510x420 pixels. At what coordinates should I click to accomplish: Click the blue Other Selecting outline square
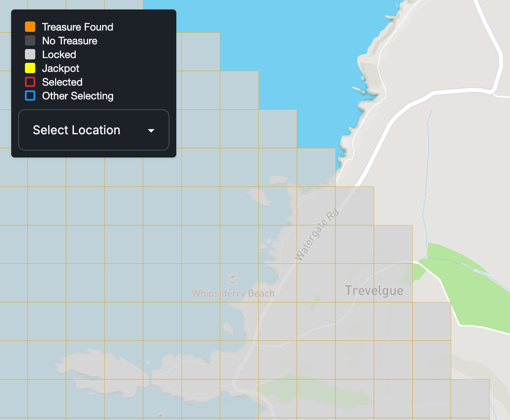30,96
